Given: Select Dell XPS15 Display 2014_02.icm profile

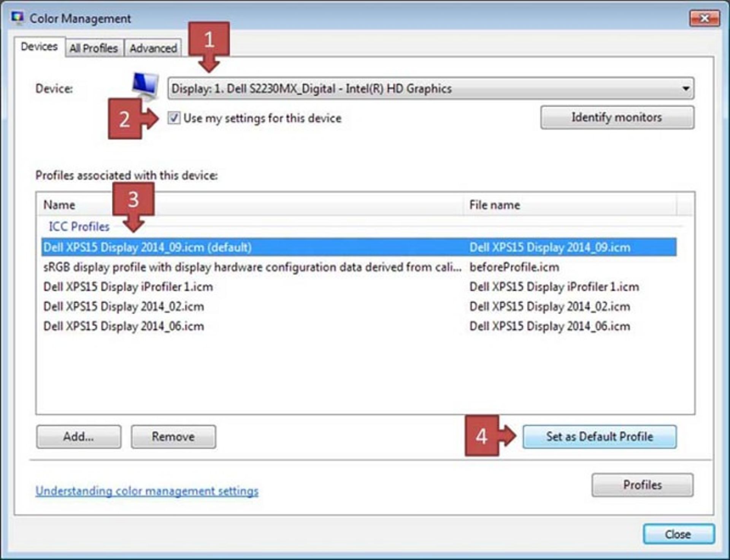Looking at the screenshot, I should click(x=359, y=307).
